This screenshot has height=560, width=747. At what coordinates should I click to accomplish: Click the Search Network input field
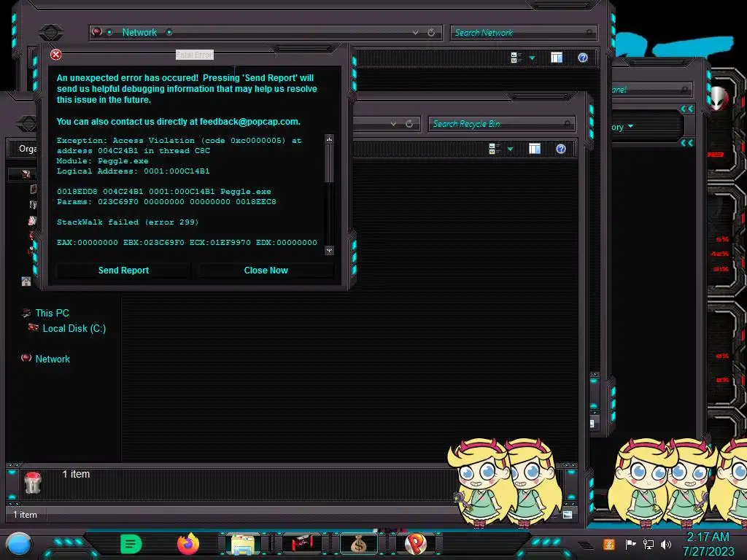(523, 32)
